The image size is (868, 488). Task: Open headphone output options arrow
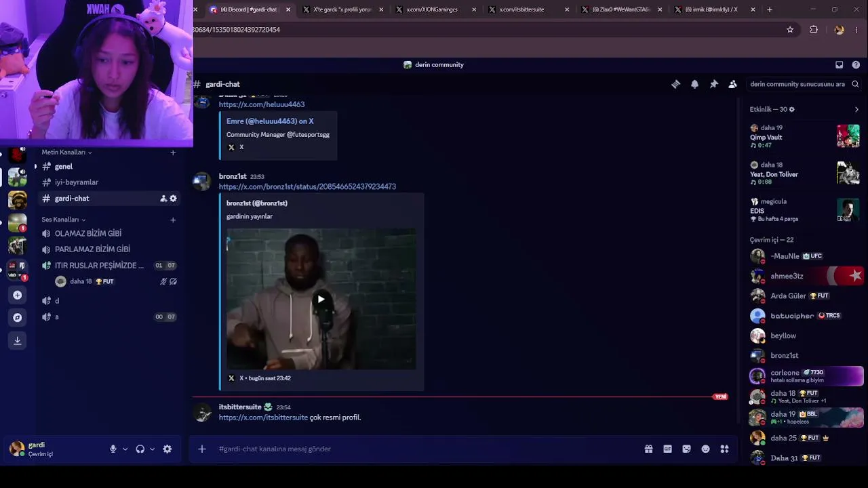152,449
